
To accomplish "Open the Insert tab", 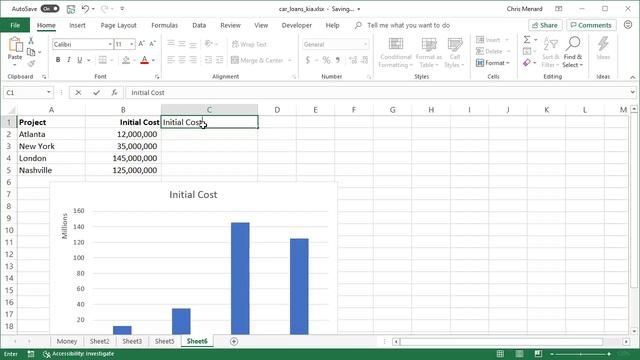I will click(x=77, y=25).
